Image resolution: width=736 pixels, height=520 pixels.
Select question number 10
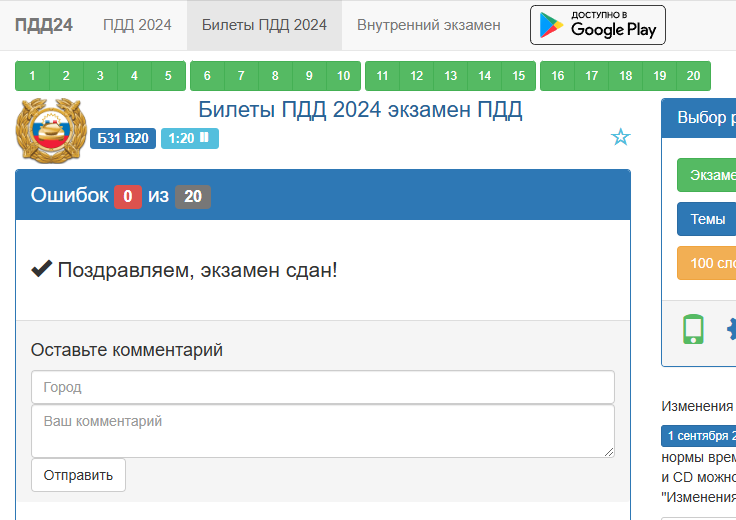(343, 76)
